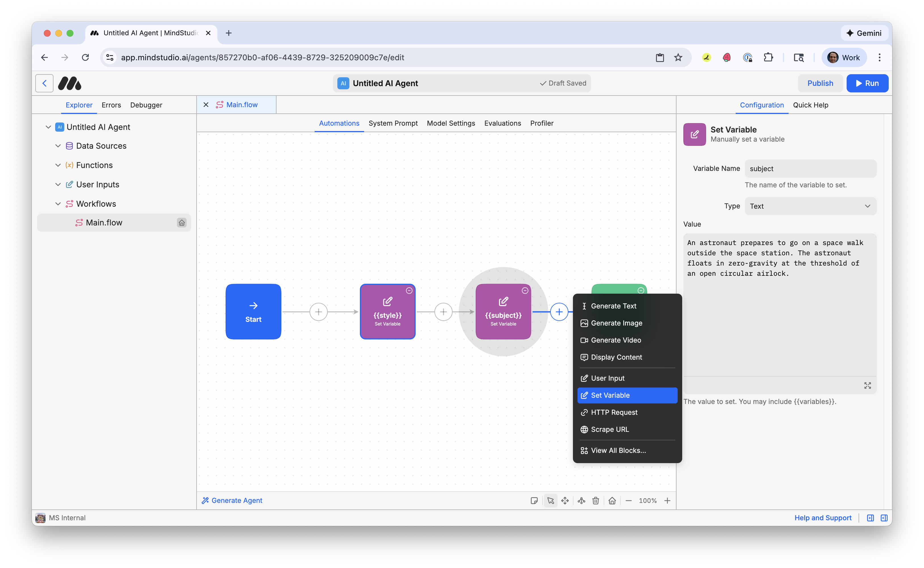Click the auto-arrange layout icon in canvas toolbar

[581, 500]
